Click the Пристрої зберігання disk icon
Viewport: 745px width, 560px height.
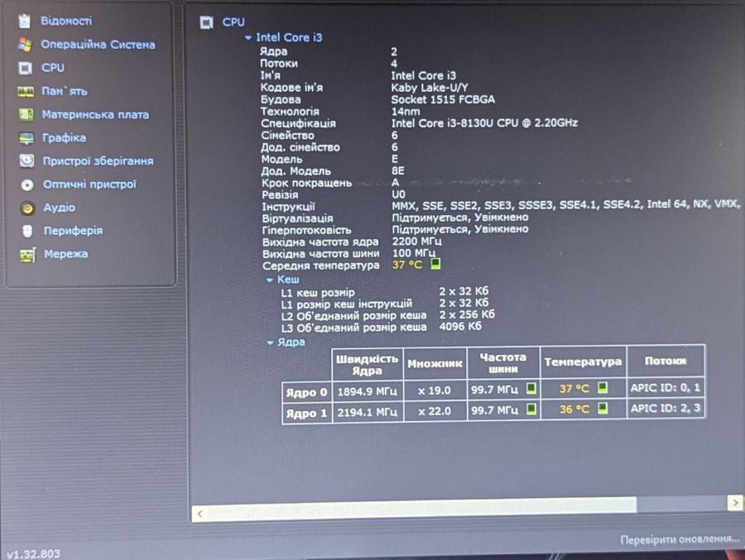coord(27,161)
